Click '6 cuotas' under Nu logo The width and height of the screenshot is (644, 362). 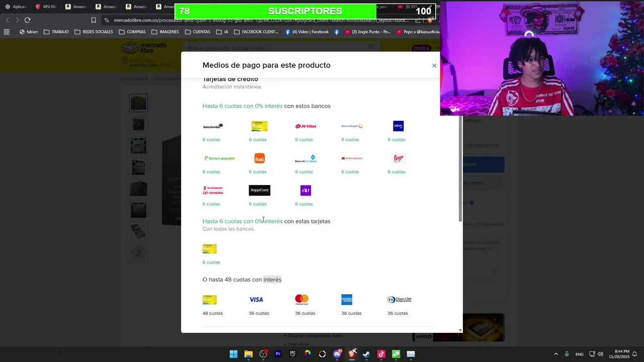[x=304, y=204]
